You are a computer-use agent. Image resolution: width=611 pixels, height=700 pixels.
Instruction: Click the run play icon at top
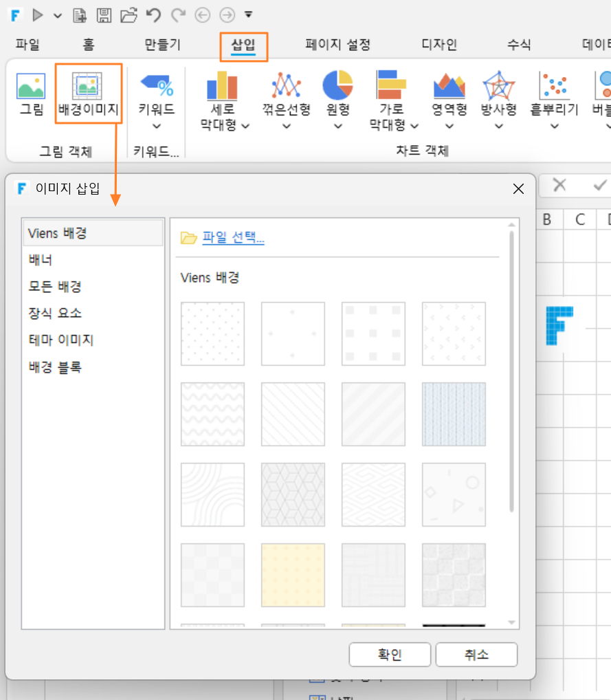(x=38, y=14)
